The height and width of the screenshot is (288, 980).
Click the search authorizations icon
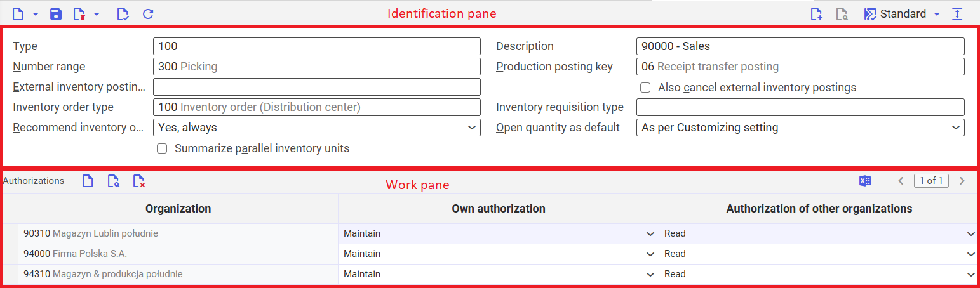(x=113, y=181)
